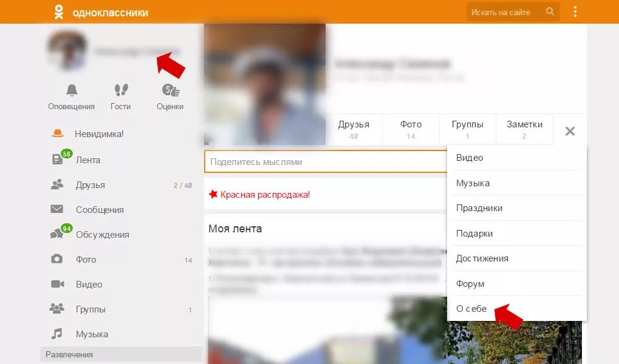
Task: Click the green 56 badge on Лента
Action: pos(66,154)
